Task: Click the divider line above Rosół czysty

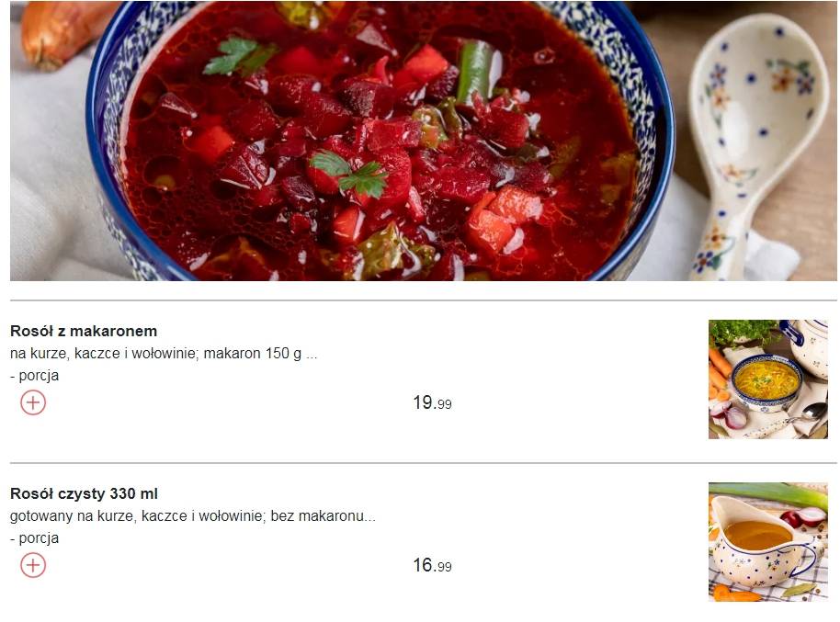Action: click(x=423, y=463)
